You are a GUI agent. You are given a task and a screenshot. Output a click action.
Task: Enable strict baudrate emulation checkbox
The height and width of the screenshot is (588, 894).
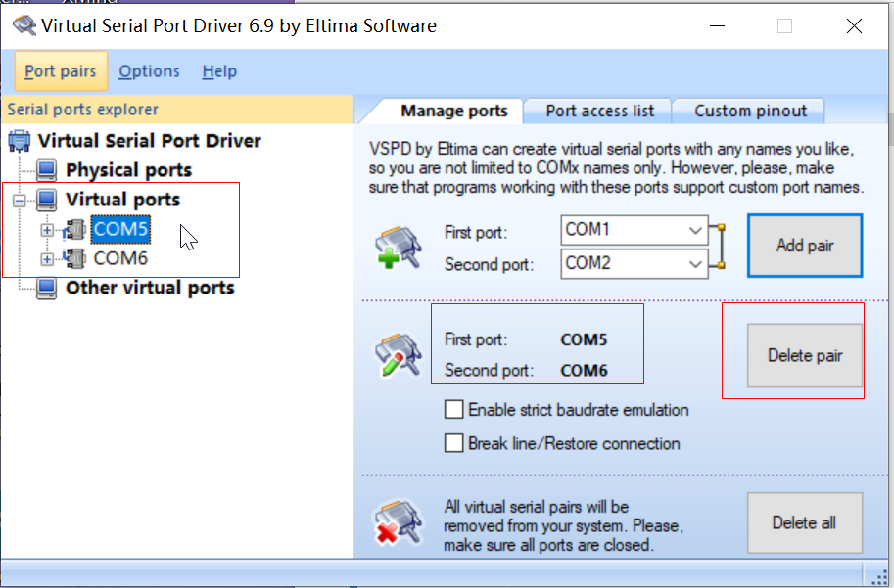(x=453, y=410)
